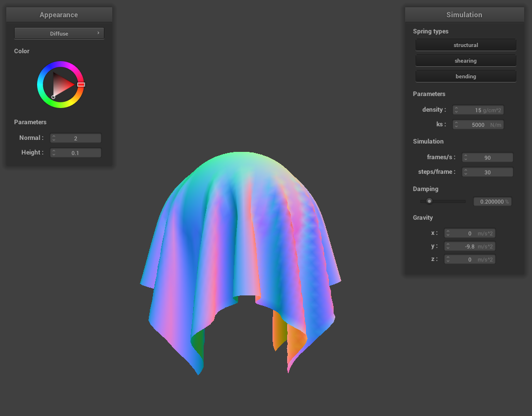Click the Damping percentage value box
The image size is (532, 416).
492,201
